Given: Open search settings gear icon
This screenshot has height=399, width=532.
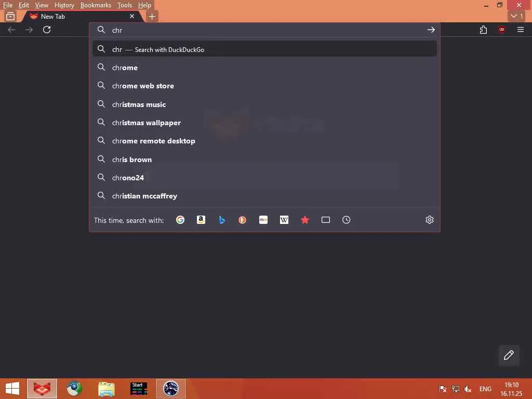Looking at the screenshot, I should coord(430,220).
